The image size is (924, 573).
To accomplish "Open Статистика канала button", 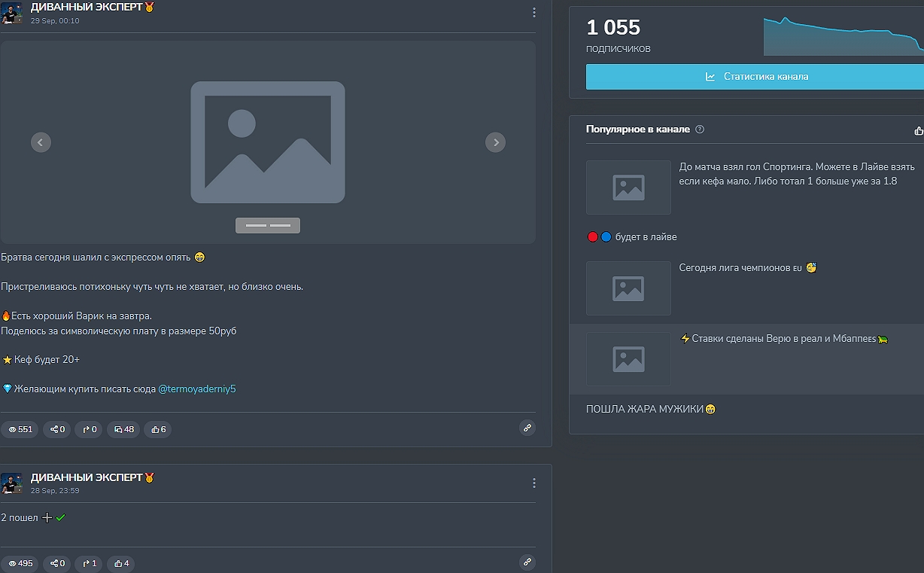I will tap(755, 77).
